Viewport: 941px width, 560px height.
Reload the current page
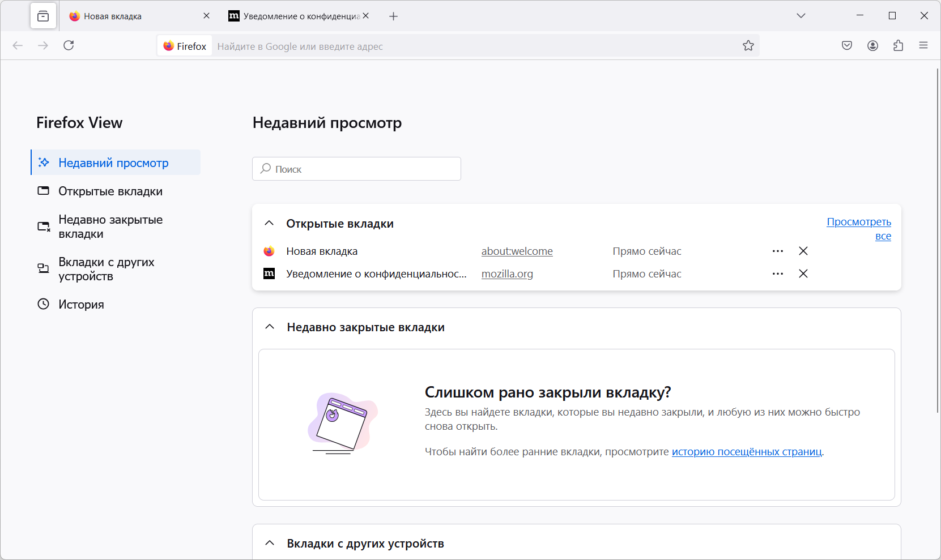[69, 45]
